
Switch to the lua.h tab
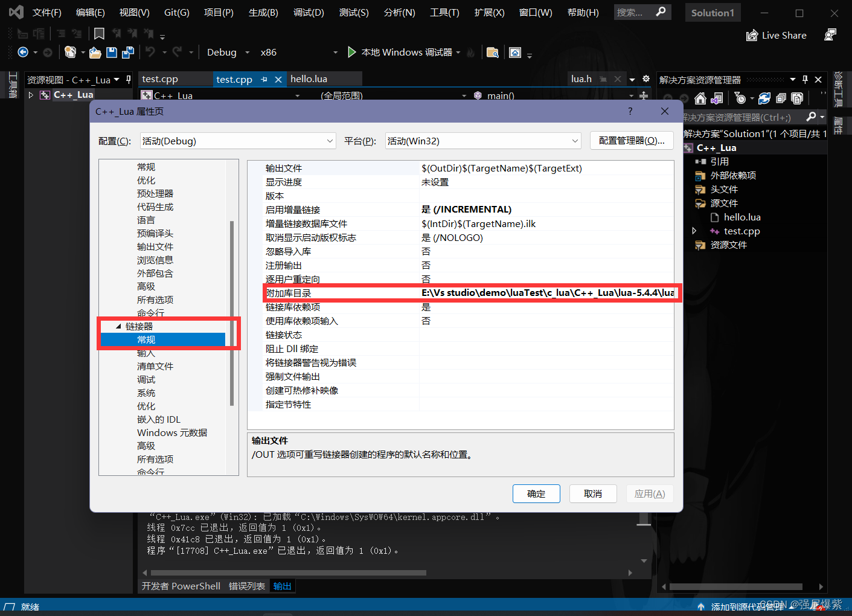pos(581,79)
